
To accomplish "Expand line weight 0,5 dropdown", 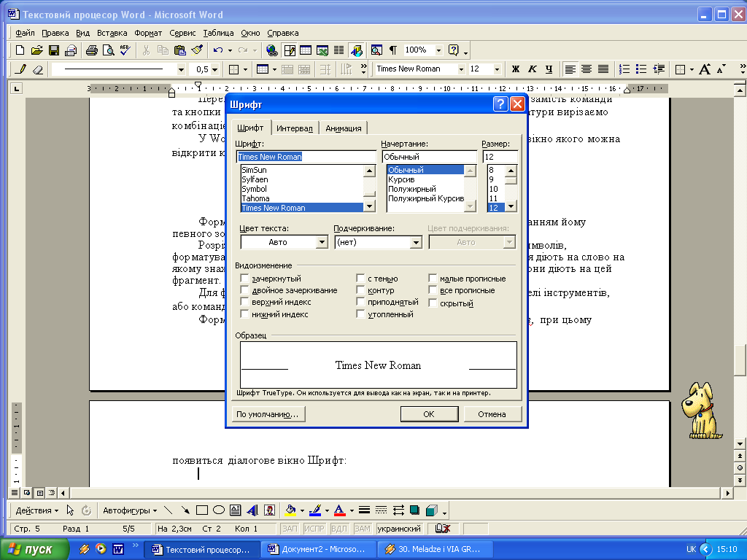I will tap(215, 69).
